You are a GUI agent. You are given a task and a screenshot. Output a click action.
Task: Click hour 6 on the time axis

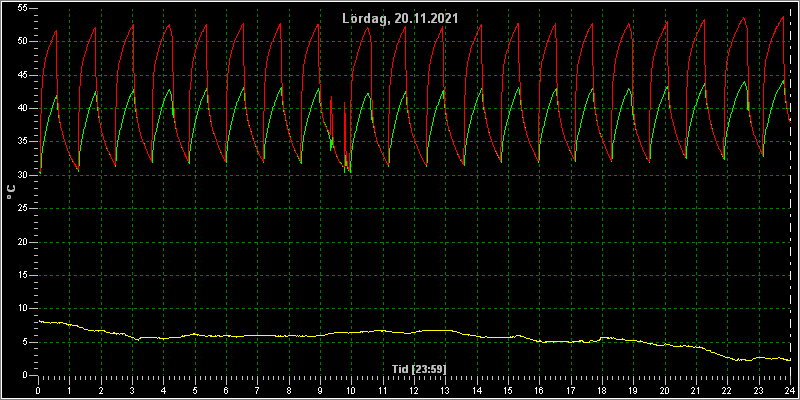[x=226, y=391]
